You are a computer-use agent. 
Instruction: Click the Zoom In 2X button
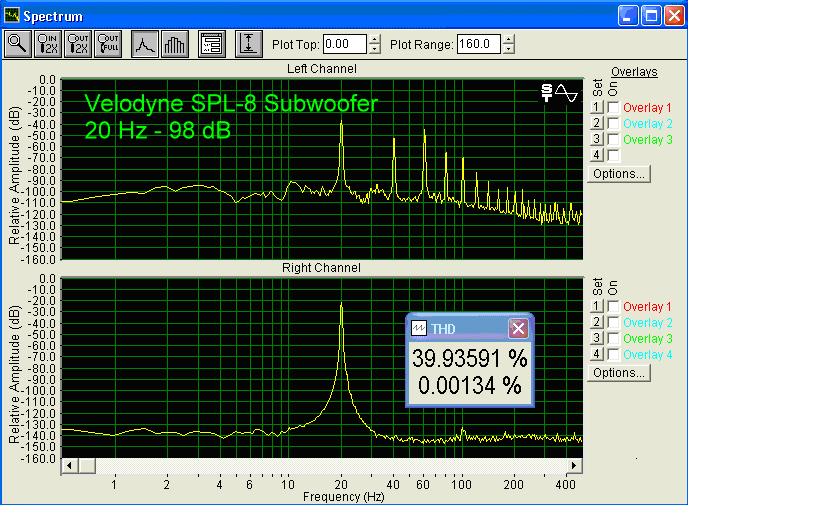pyautogui.click(x=48, y=44)
